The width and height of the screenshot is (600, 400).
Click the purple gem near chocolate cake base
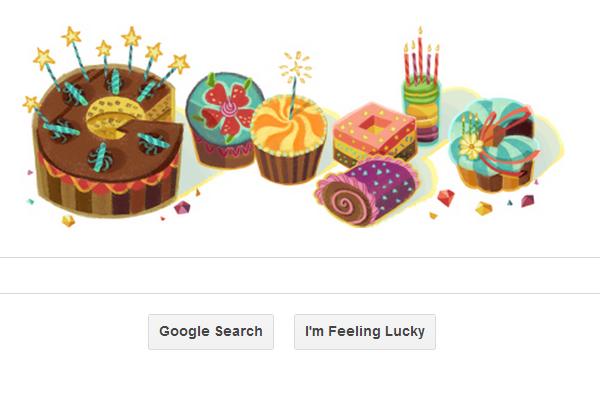182,207
